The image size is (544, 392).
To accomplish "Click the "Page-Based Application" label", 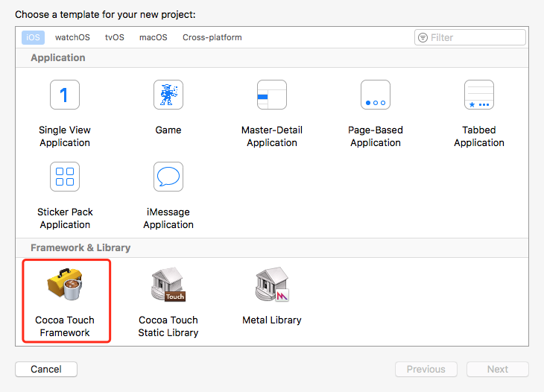I will 376,136.
